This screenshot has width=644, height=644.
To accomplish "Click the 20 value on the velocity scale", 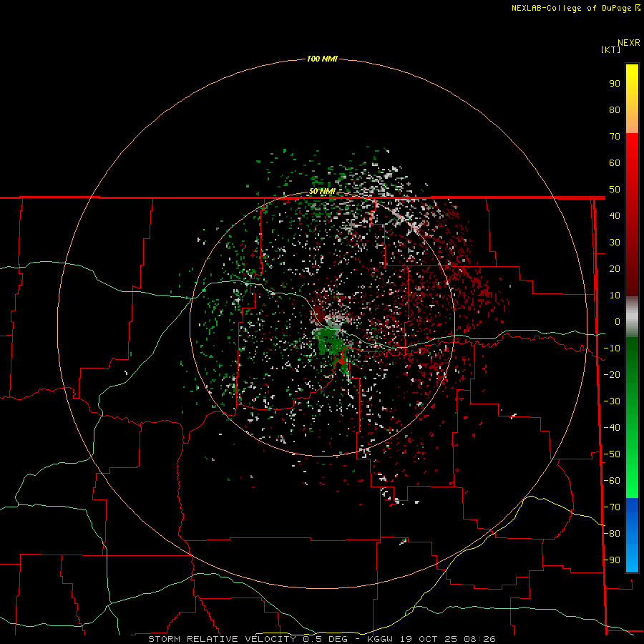I will [615, 268].
